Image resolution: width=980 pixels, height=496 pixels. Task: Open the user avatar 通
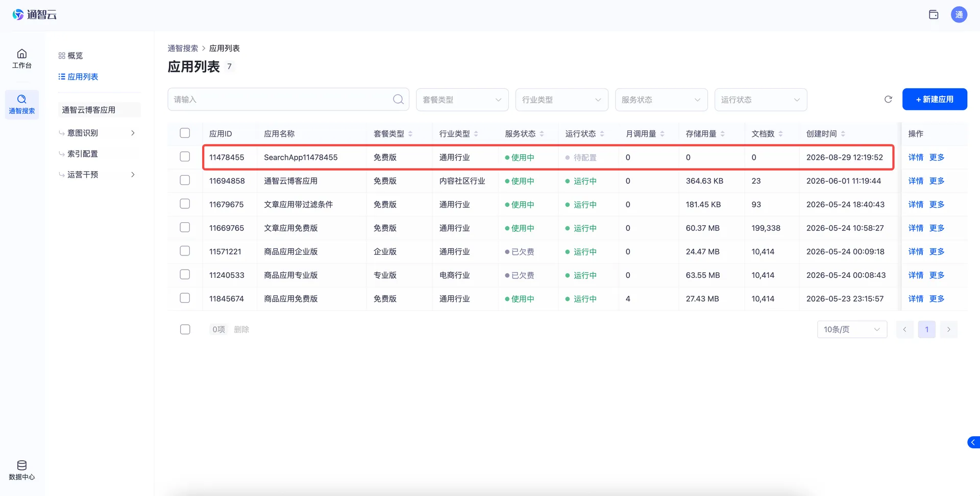(x=959, y=15)
